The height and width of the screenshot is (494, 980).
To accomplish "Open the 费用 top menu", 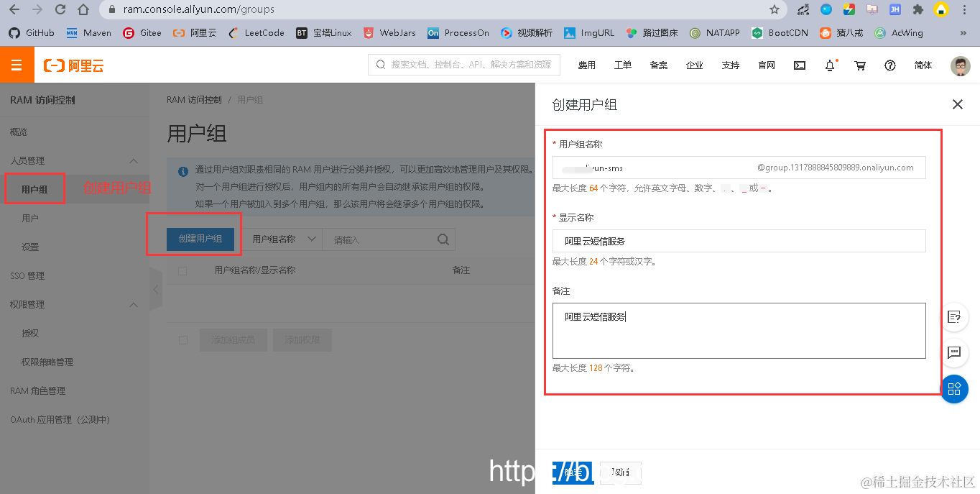I will click(x=587, y=65).
